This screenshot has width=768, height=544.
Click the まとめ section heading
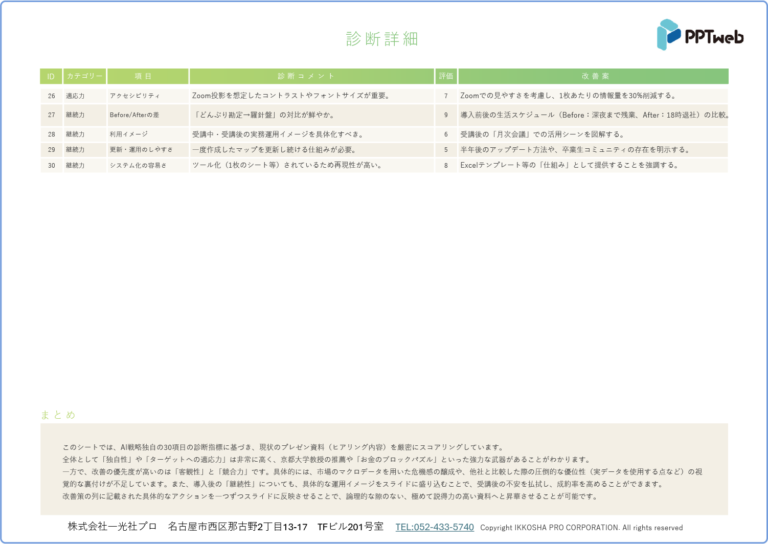tap(58, 415)
